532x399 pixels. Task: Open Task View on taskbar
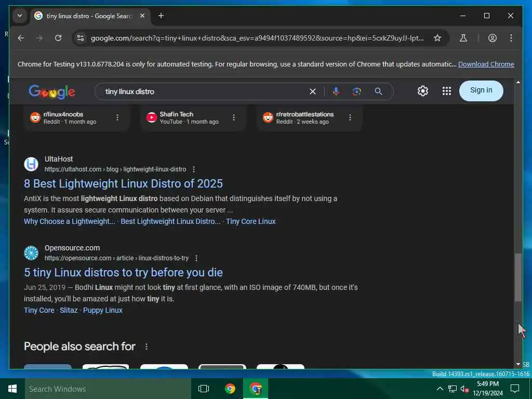[x=204, y=389]
